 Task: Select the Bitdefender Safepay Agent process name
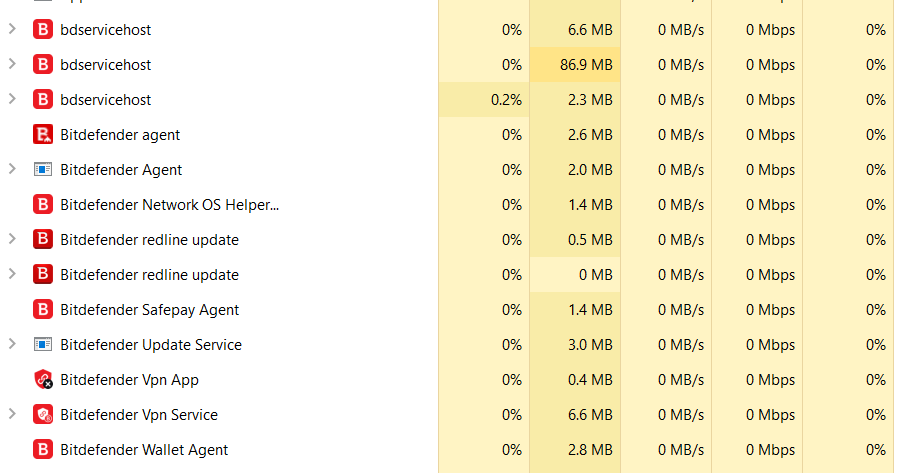149,310
